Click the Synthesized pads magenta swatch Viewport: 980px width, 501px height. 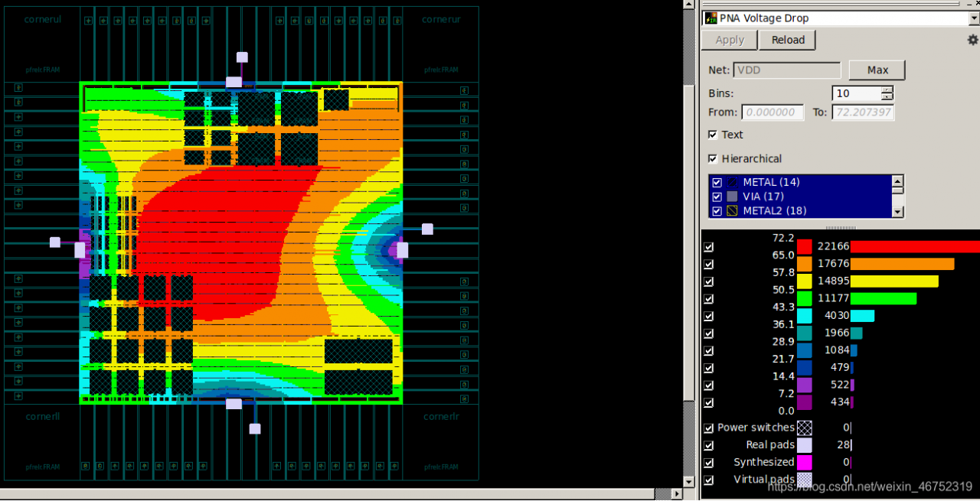(805, 462)
